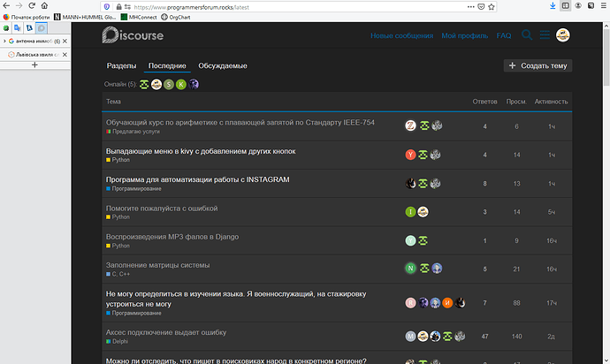Open 'Новые сообщения' header link
The image size is (610, 364).
[401, 35]
